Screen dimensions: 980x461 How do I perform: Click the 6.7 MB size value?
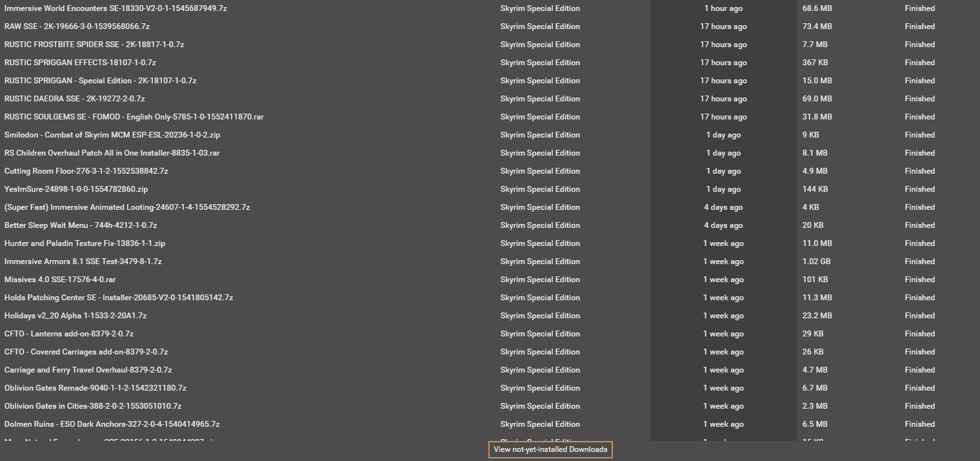click(815, 388)
